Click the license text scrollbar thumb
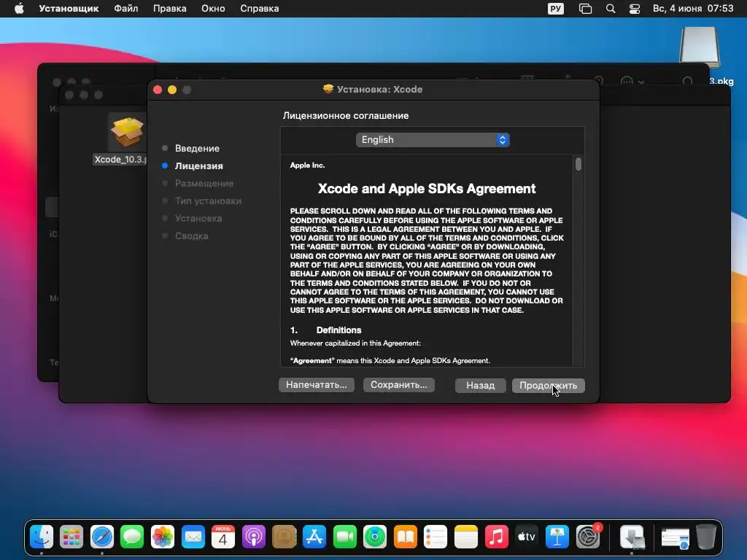The image size is (747, 560). click(578, 164)
